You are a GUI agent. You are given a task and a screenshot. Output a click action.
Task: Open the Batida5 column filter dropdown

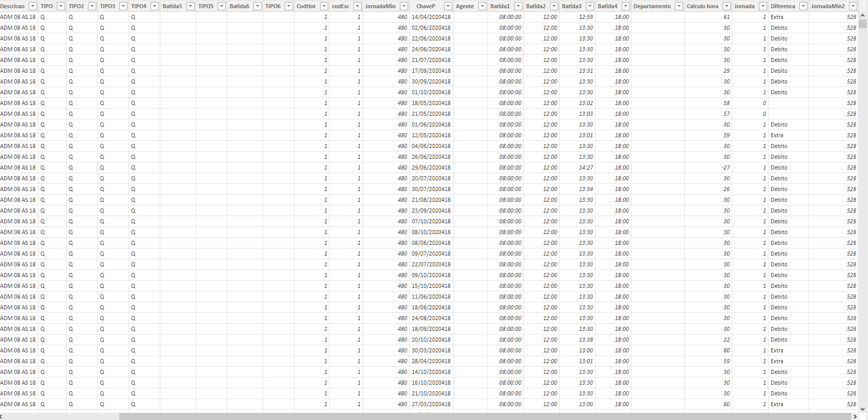click(x=190, y=6)
